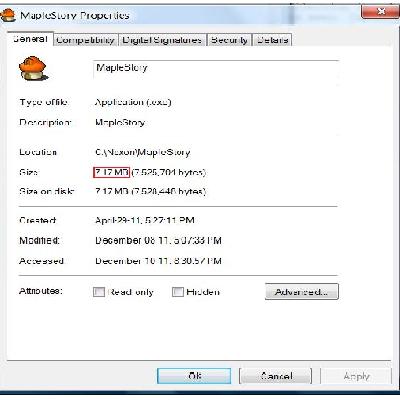Switch to the General tab
400x400 pixels.
30,39
